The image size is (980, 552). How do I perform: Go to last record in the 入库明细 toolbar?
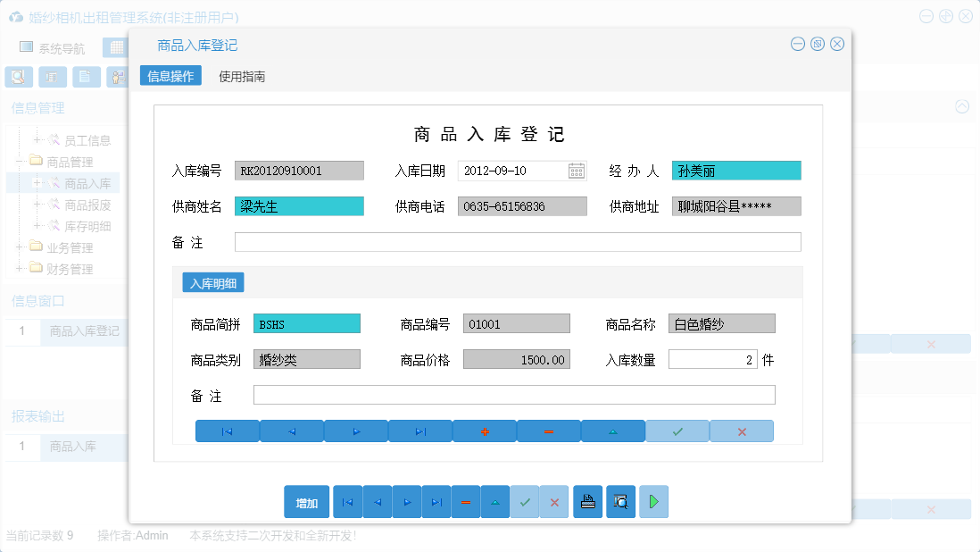pos(420,431)
